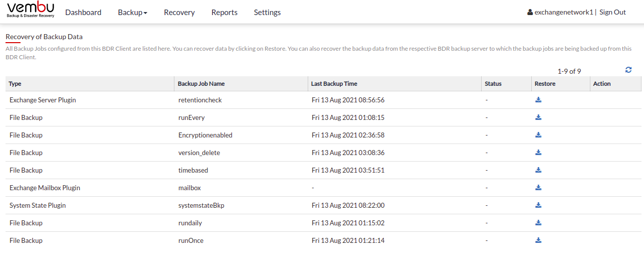Open the Dashboard page
Viewport: 644px width, 275px height.
pyautogui.click(x=83, y=12)
